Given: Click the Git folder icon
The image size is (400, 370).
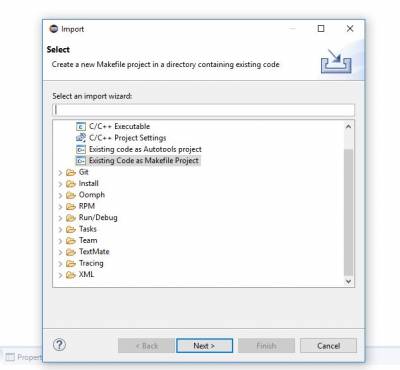Looking at the screenshot, I should tap(71, 172).
